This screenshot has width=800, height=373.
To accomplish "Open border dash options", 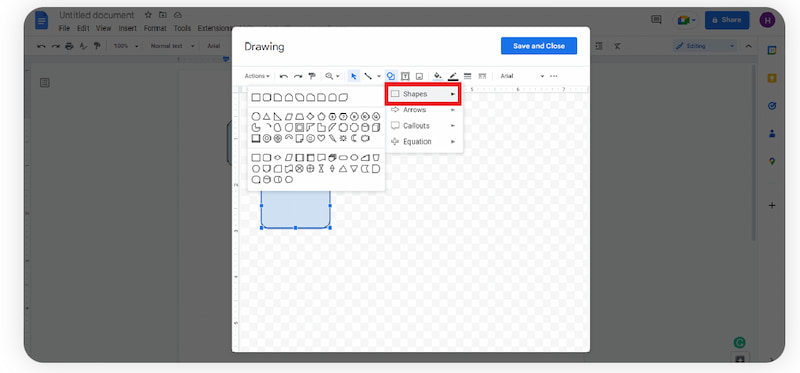I will point(482,76).
